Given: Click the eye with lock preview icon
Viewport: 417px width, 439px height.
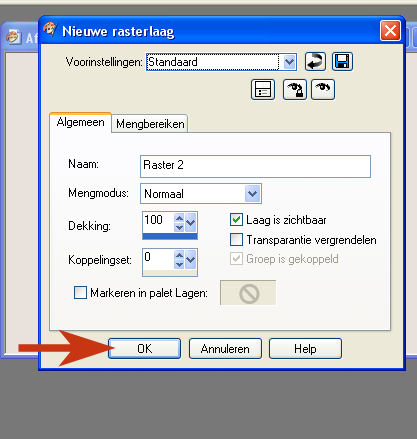Looking at the screenshot, I should (x=295, y=89).
